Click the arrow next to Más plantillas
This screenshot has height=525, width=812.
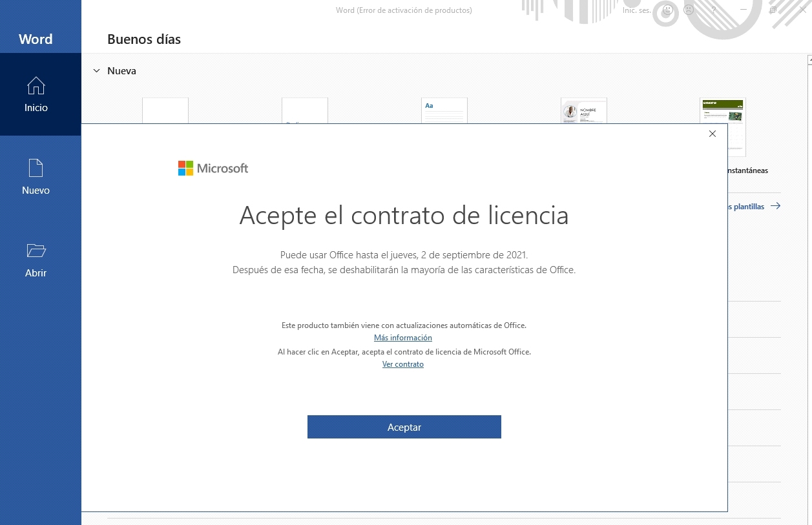coord(775,206)
